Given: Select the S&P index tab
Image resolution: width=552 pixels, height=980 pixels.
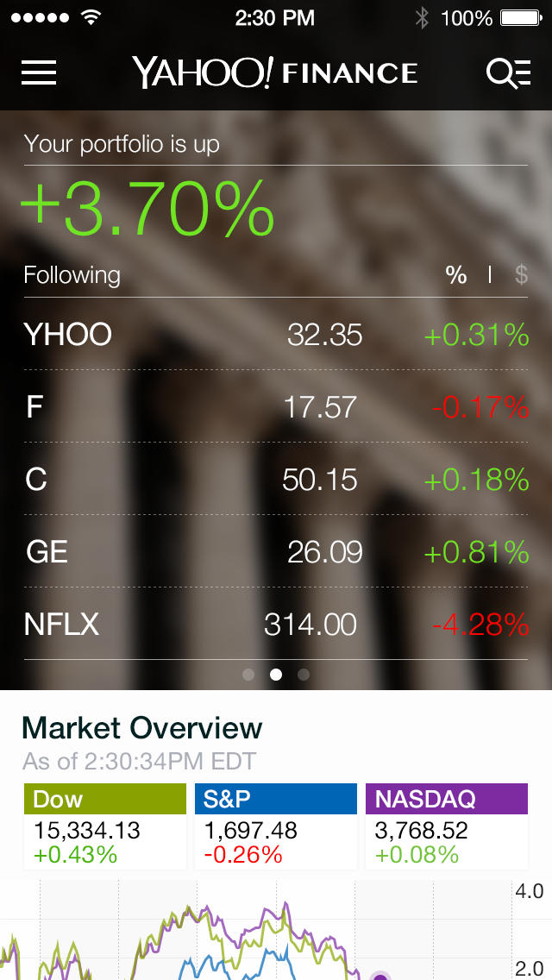Looking at the screenshot, I should (275, 799).
